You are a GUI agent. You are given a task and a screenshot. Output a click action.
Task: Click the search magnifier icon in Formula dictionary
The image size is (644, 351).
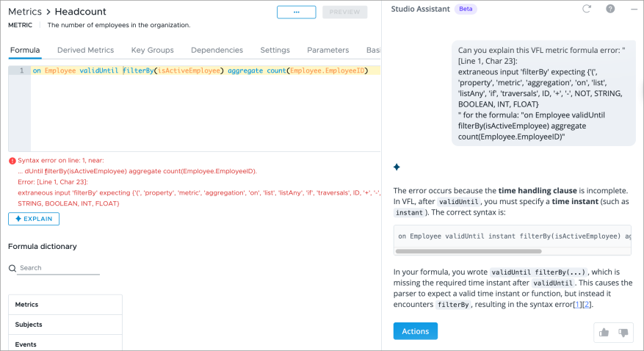coord(12,269)
